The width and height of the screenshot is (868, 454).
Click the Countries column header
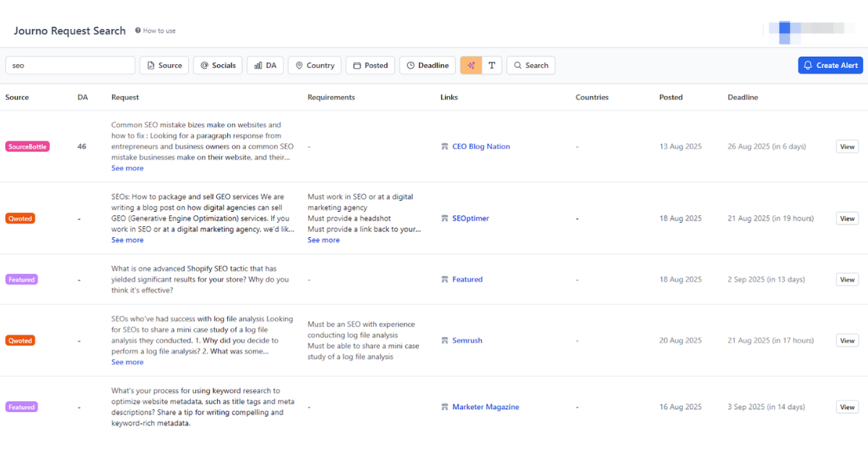[592, 97]
